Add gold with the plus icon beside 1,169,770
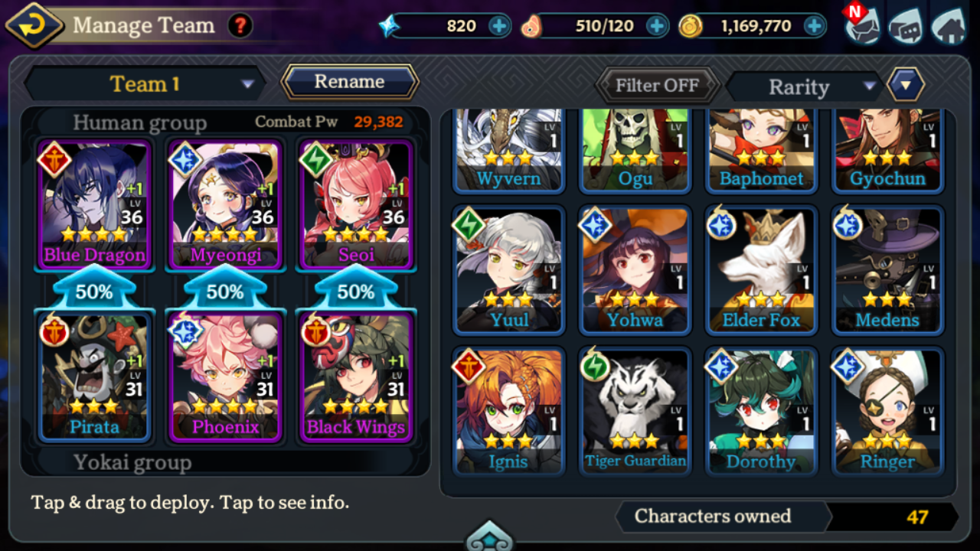Image resolution: width=980 pixels, height=551 pixels. pos(815,26)
